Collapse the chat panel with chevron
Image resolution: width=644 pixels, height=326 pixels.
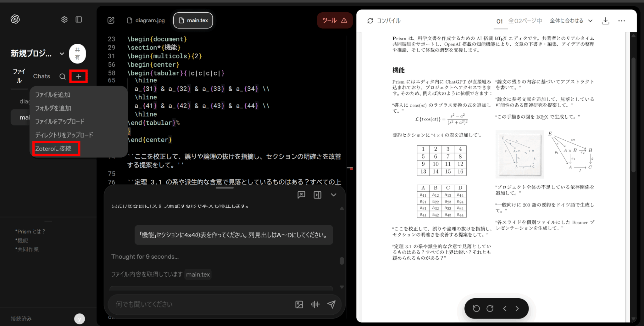coord(334,195)
